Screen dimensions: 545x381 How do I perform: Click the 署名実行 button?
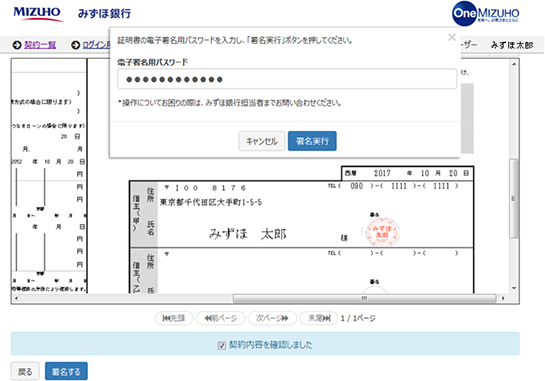click(312, 141)
